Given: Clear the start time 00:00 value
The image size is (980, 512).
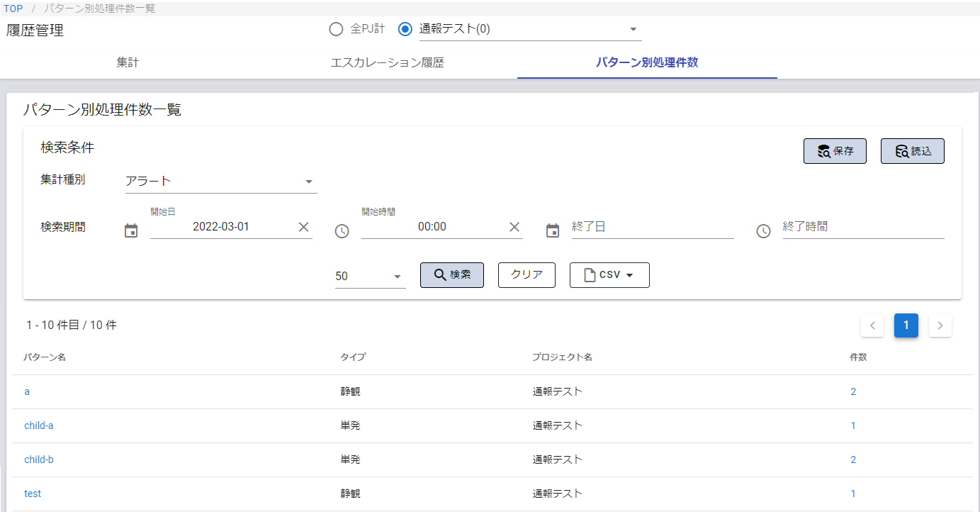Looking at the screenshot, I should point(514,227).
